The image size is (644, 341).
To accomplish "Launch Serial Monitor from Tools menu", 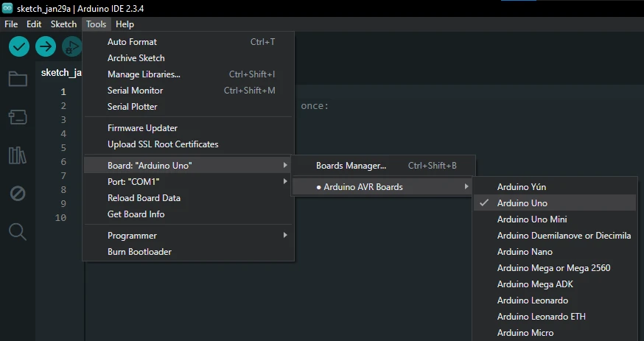I will 189,91.
